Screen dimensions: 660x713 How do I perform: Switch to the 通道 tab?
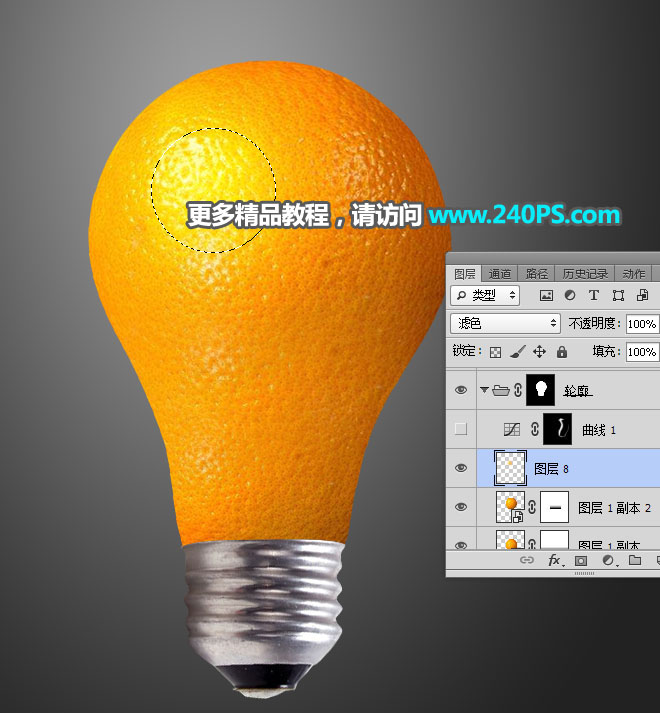click(499, 274)
